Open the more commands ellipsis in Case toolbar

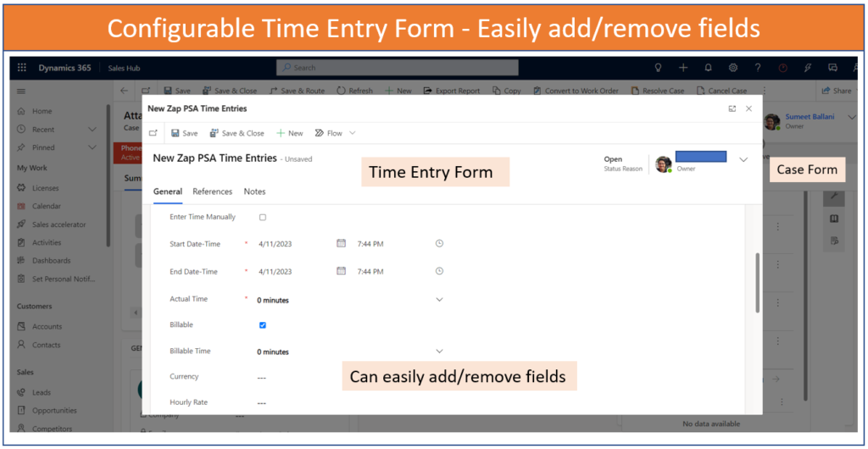764,91
